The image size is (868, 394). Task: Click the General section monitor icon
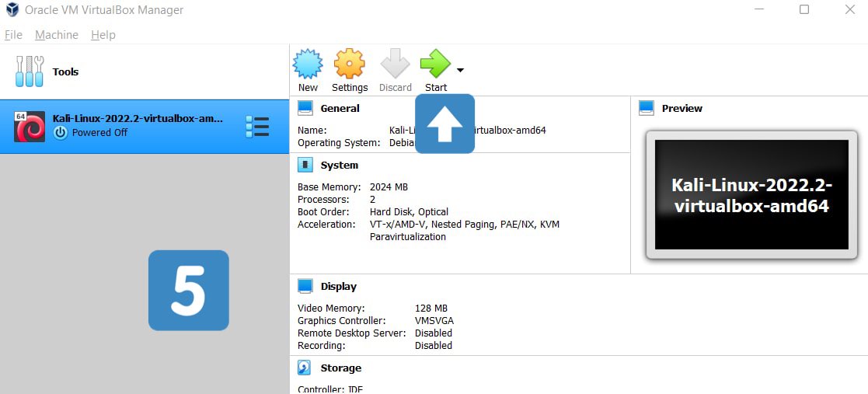click(x=305, y=108)
